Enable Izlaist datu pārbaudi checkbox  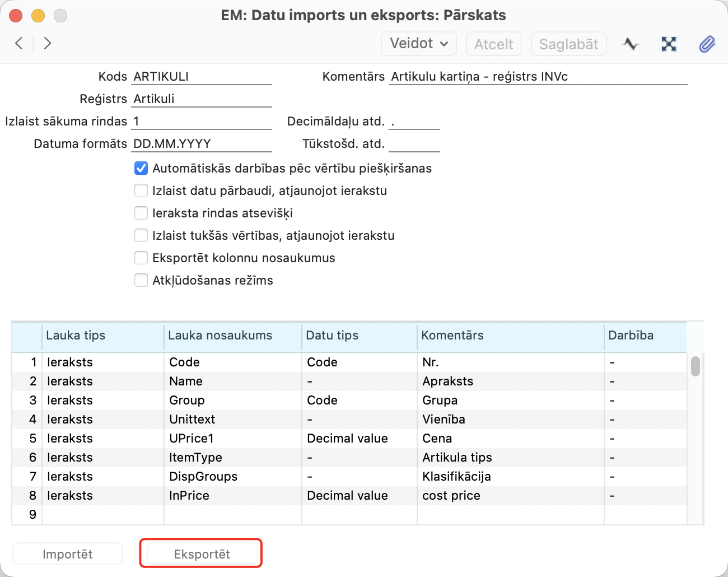click(x=141, y=191)
